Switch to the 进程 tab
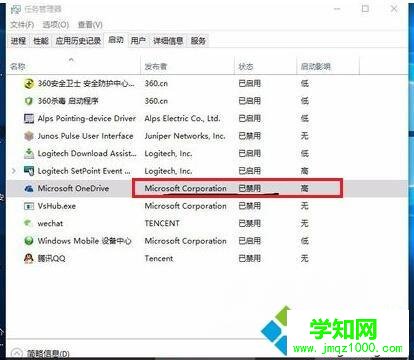This screenshot has width=414, height=360. pos(18,41)
